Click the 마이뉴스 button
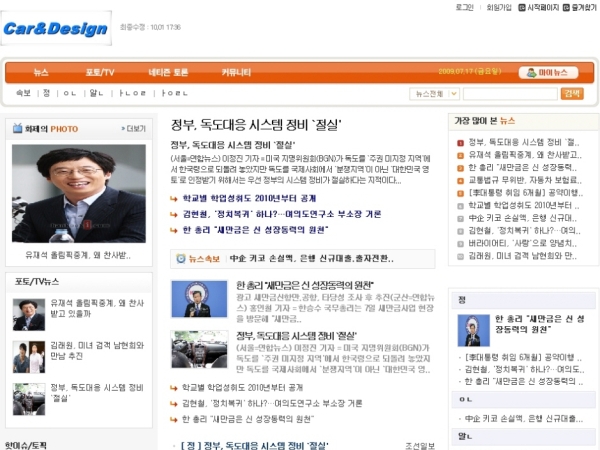 548,72
